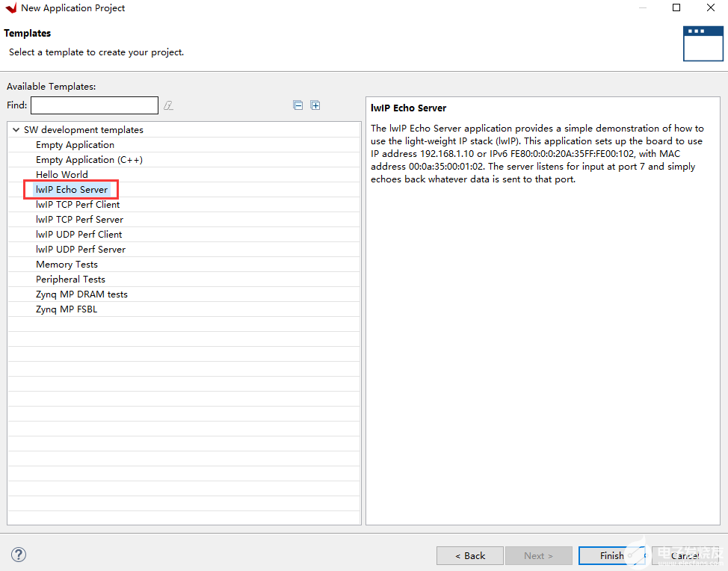Open the Help question mark icon
This screenshot has height=571, width=728.
click(x=19, y=555)
